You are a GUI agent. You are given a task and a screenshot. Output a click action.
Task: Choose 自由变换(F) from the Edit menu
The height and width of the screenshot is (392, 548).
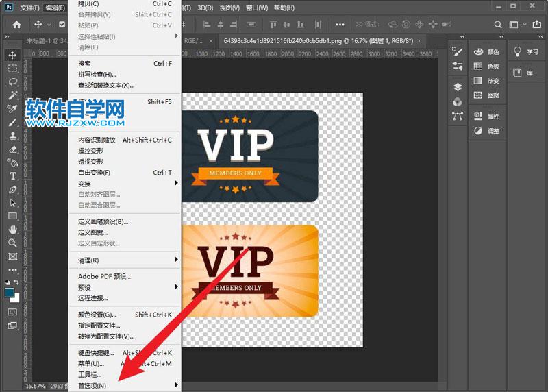point(94,173)
